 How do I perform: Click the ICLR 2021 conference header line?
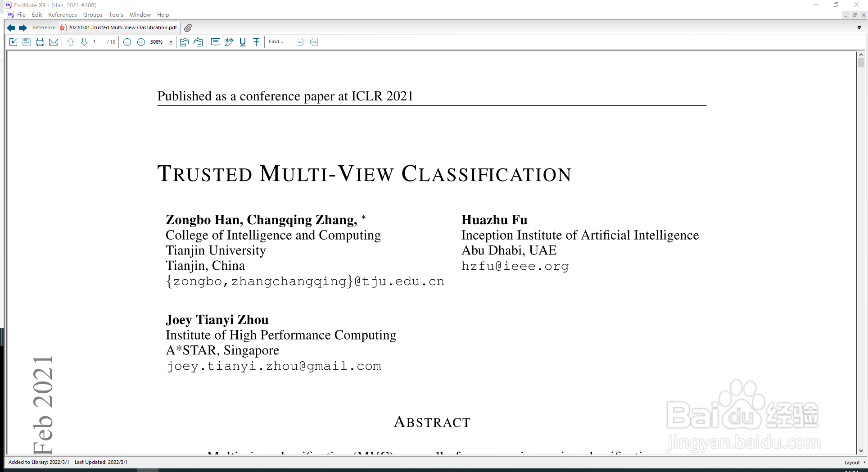pos(285,96)
